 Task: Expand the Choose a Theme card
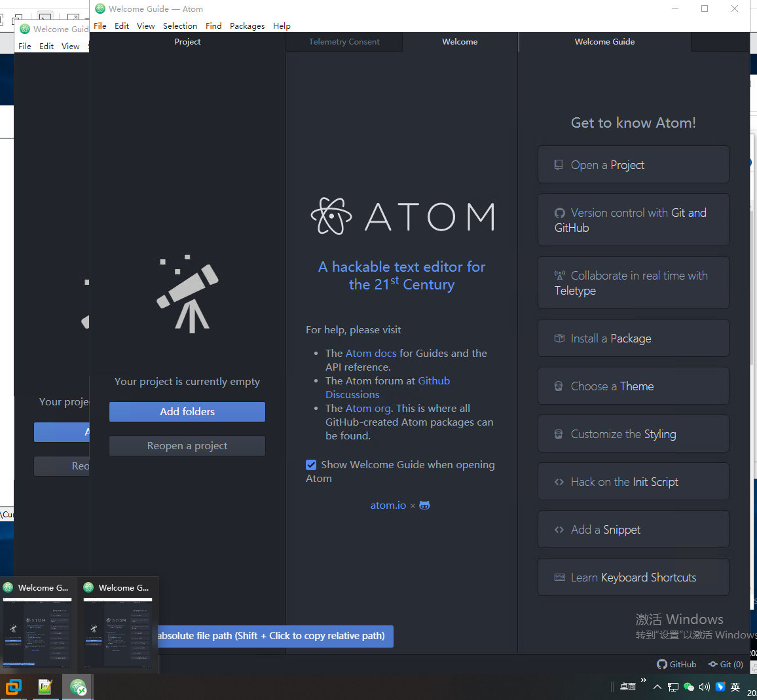pyautogui.click(x=633, y=386)
